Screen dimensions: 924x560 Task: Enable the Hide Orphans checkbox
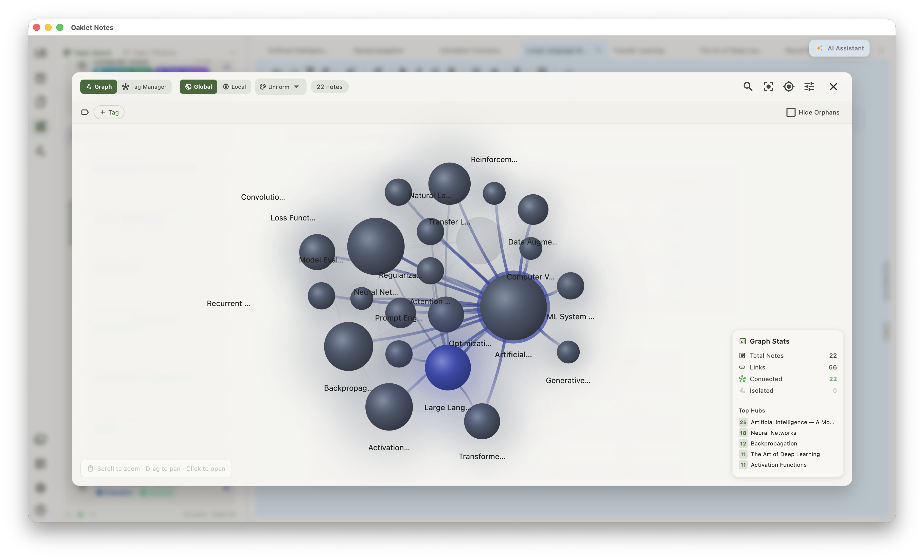(791, 112)
